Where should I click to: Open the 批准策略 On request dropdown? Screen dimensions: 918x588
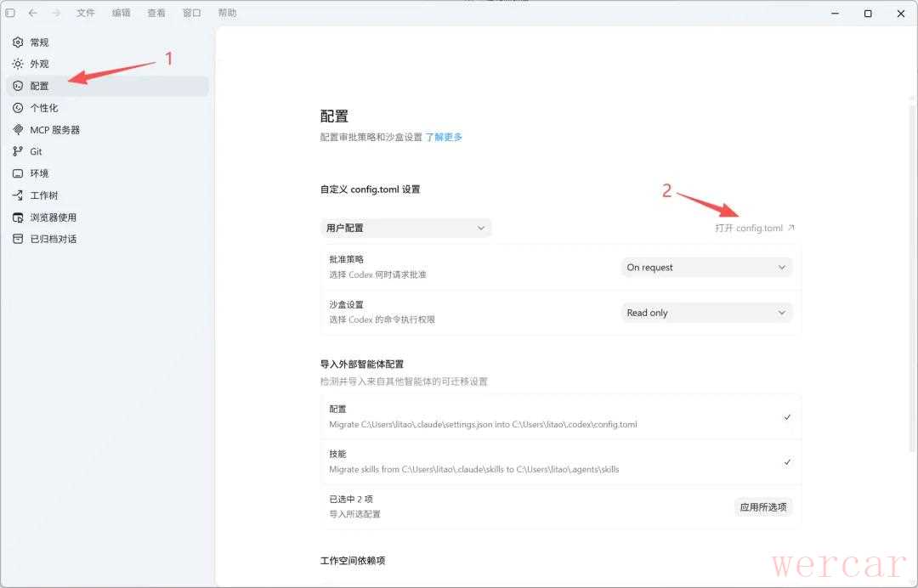[x=706, y=268]
